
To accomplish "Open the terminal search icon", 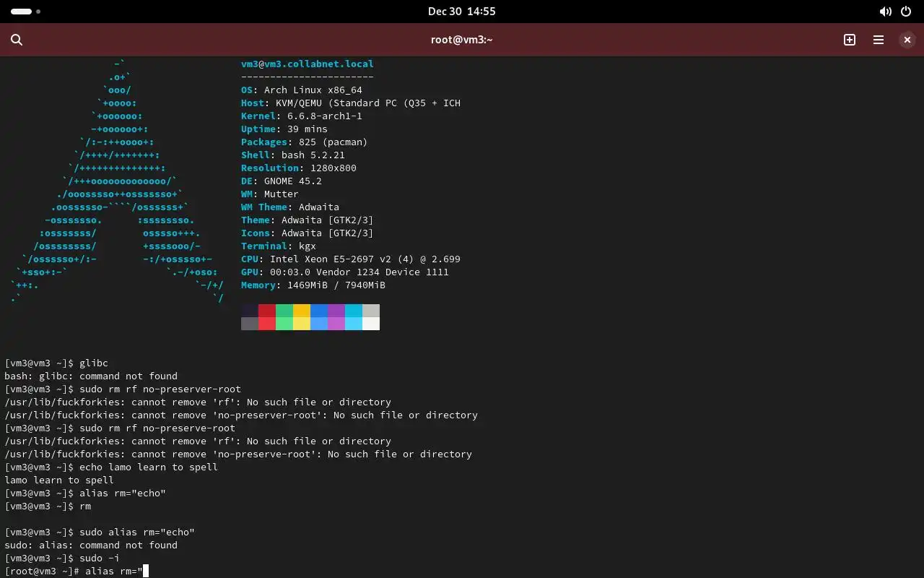I will pos(17,40).
